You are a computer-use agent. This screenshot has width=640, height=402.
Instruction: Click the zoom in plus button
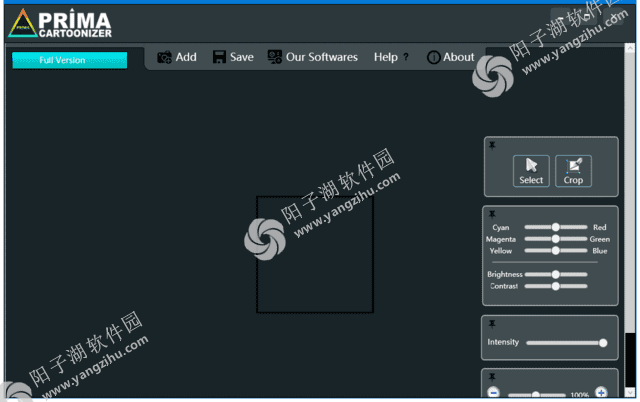pos(601,393)
